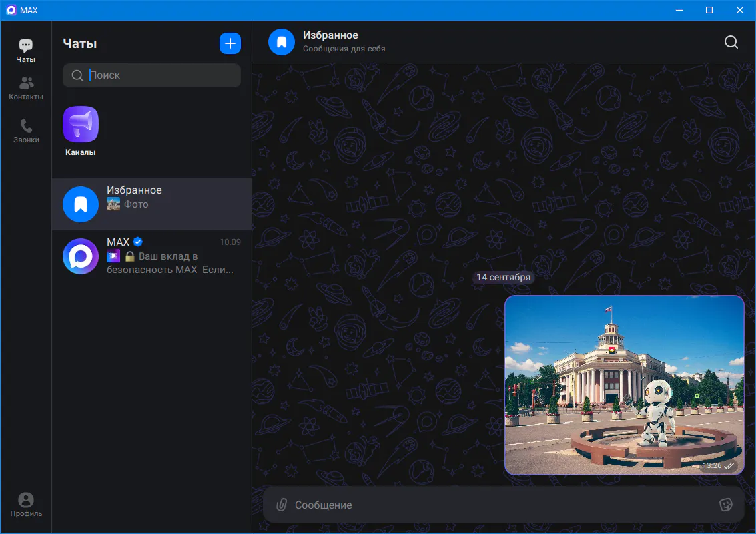Click the bookmark avatar in chat header

tap(282, 42)
